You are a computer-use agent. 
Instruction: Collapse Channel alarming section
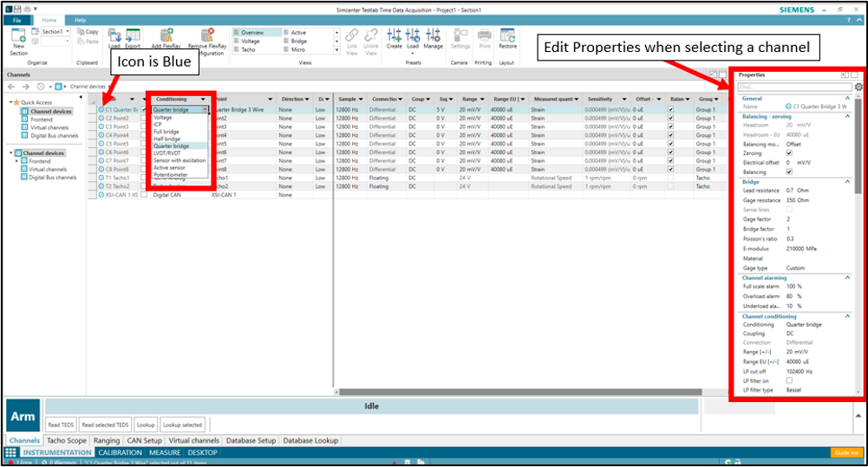click(x=847, y=278)
